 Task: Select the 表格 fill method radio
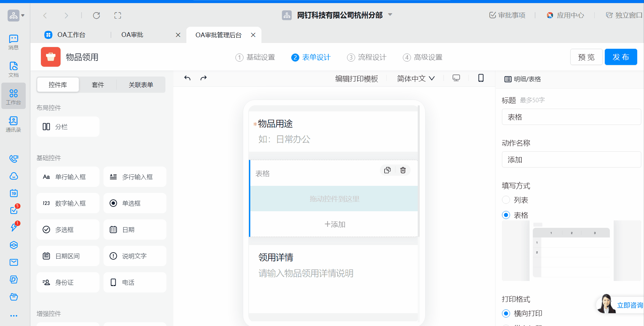[506, 215]
